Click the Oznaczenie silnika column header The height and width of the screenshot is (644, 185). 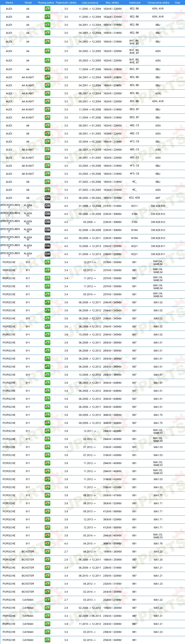pyautogui.click(x=158, y=3)
